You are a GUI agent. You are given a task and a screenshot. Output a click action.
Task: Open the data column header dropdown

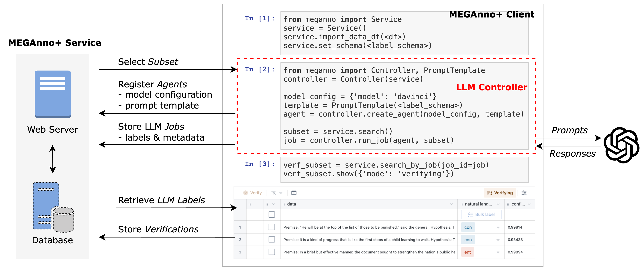(x=451, y=204)
